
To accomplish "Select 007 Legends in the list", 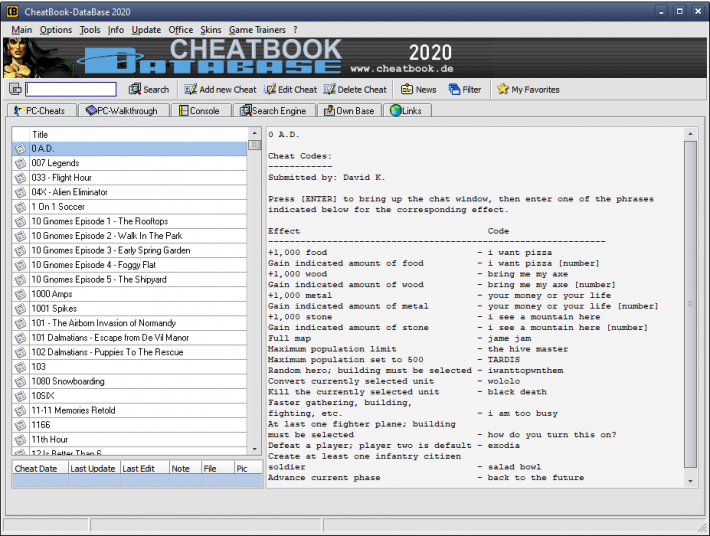I will click(130, 163).
